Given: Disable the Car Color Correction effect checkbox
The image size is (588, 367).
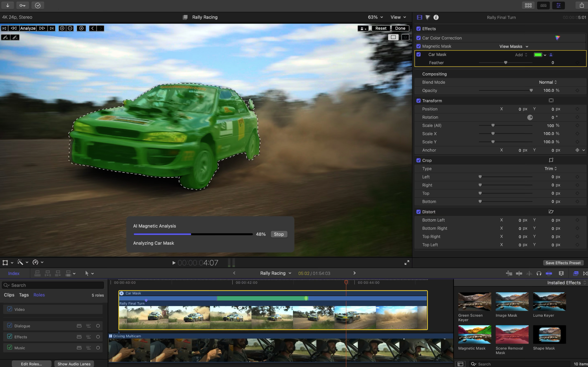Looking at the screenshot, I should pos(418,38).
